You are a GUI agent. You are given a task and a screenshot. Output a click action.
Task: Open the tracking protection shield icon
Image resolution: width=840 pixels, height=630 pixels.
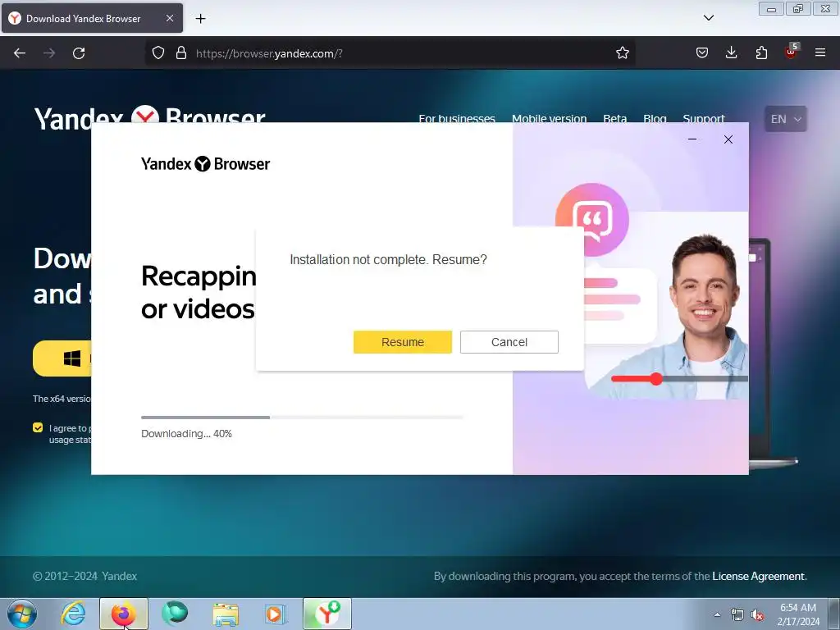click(x=158, y=53)
